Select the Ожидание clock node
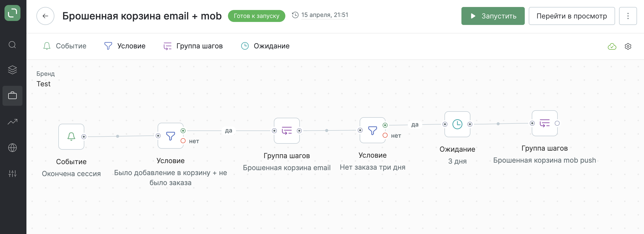Image resolution: width=644 pixels, height=234 pixels. tap(457, 124)
